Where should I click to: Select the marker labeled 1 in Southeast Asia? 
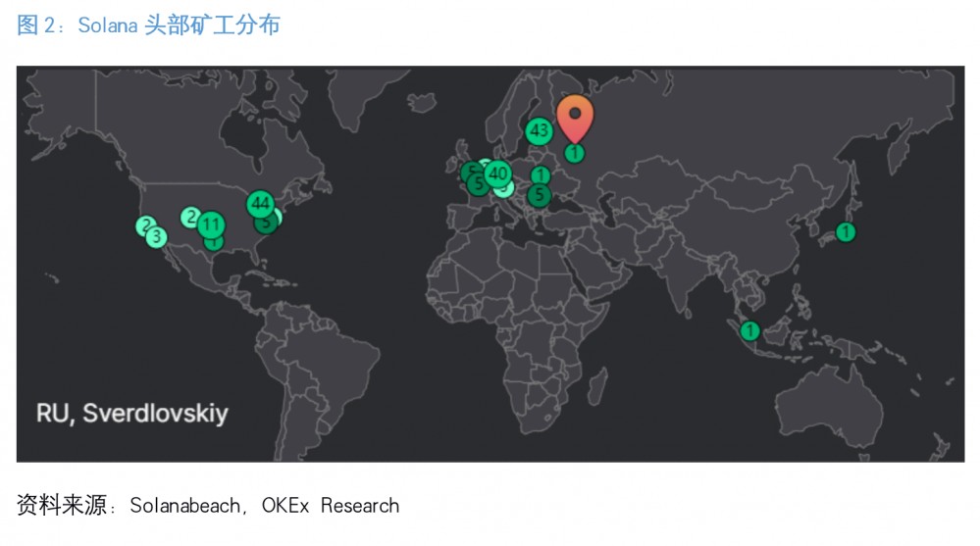click(x=750, y=330)
